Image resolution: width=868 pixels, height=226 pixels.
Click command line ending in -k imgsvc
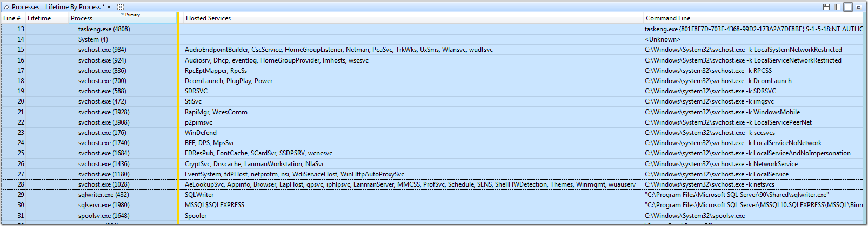(710, 101)
